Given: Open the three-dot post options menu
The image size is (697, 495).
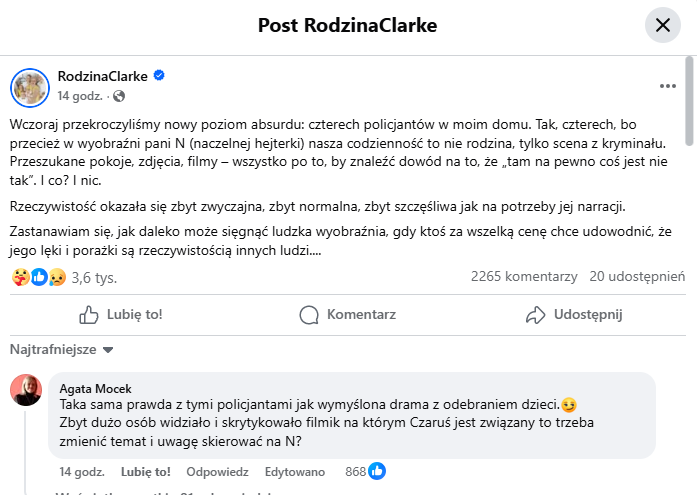Looking at the screenshot, I should point(668,86).
